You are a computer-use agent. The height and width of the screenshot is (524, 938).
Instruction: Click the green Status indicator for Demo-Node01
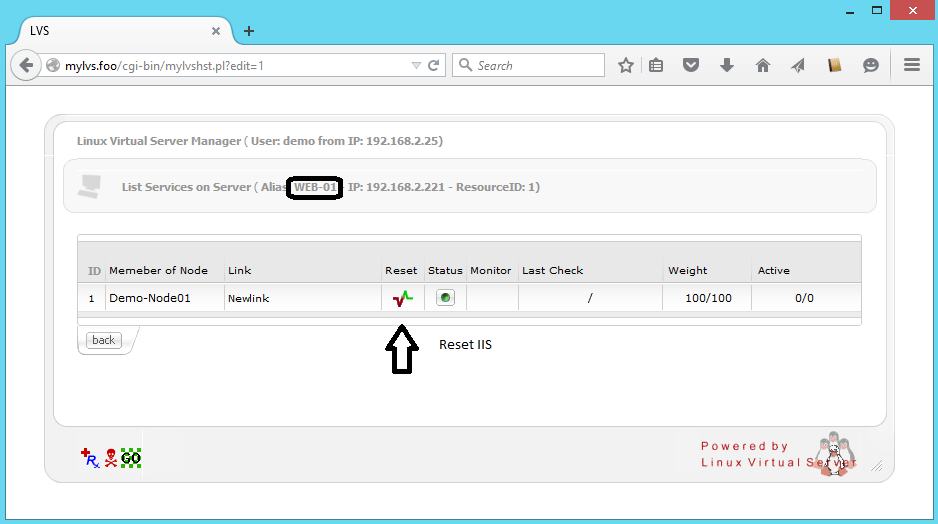[445, 298]
